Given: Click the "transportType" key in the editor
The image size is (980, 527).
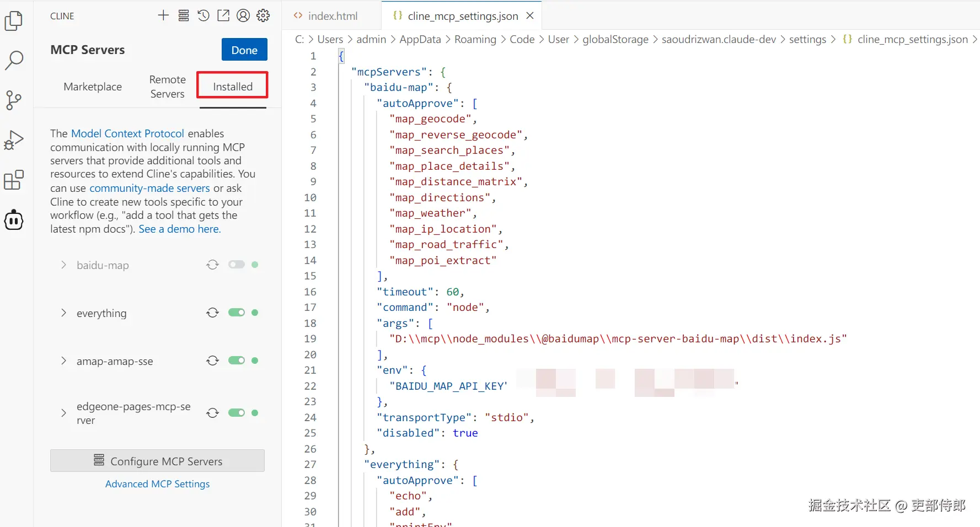Looking at the screenshot, I should click(x=424, y=417).
